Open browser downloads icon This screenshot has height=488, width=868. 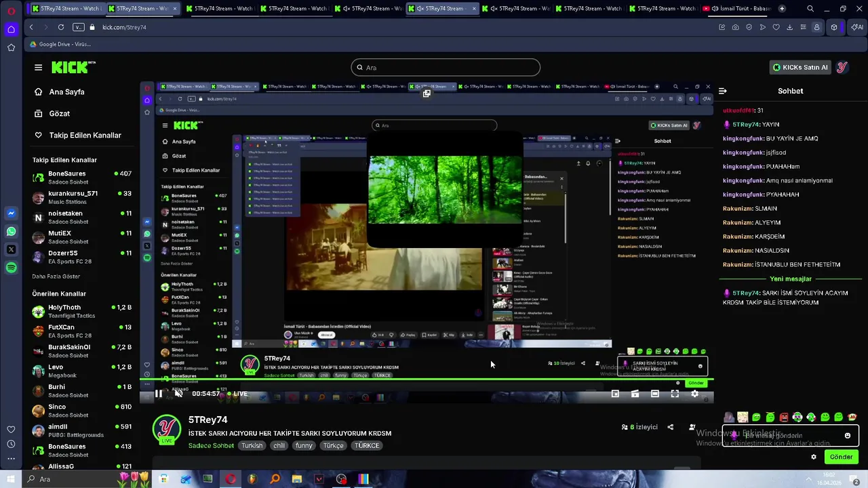789,27
